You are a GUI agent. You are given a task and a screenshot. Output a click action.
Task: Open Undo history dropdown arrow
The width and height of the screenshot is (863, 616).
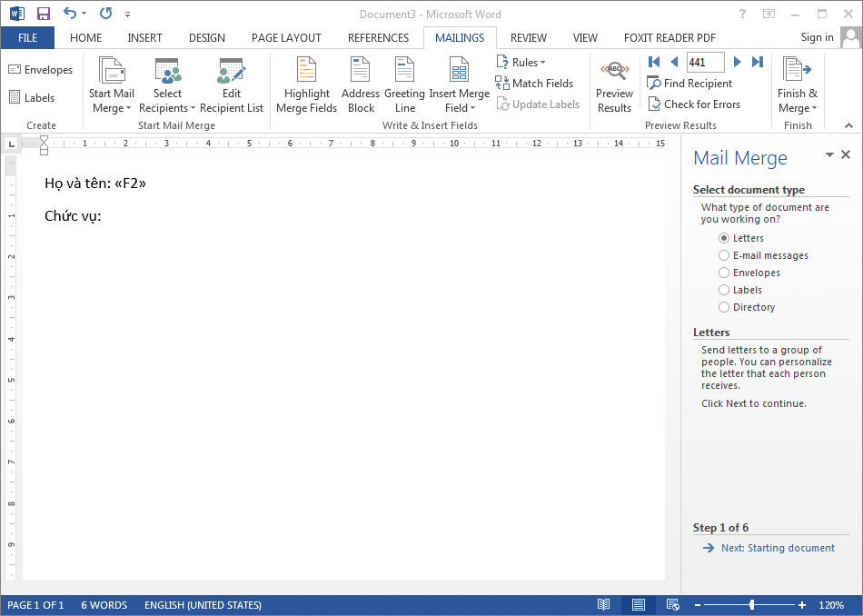(x=84, y=14)
